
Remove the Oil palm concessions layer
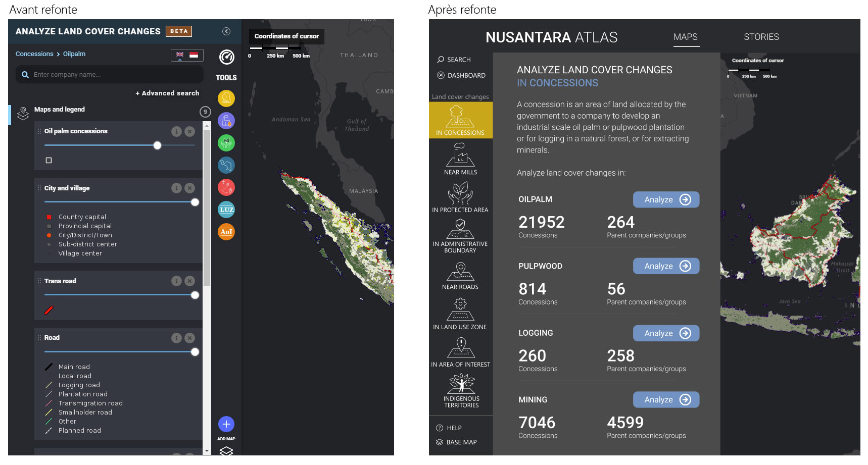[189, 131]
